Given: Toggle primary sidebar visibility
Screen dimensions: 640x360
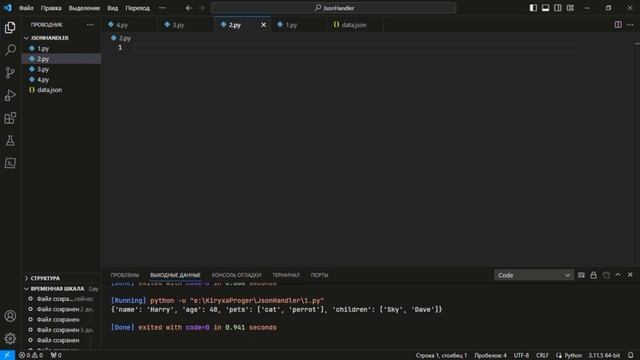Looking at the screenshot, I should point(533,8).
